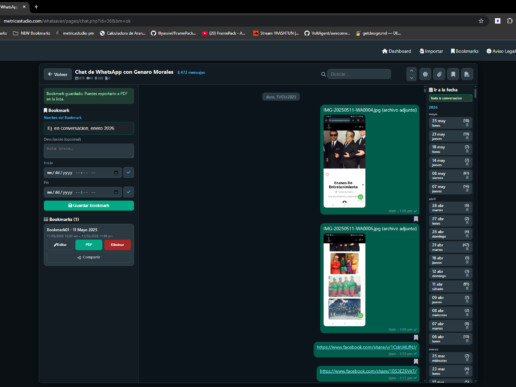
Task: Click the magnifier search icon beside the Buscar field
Action: 323,74
